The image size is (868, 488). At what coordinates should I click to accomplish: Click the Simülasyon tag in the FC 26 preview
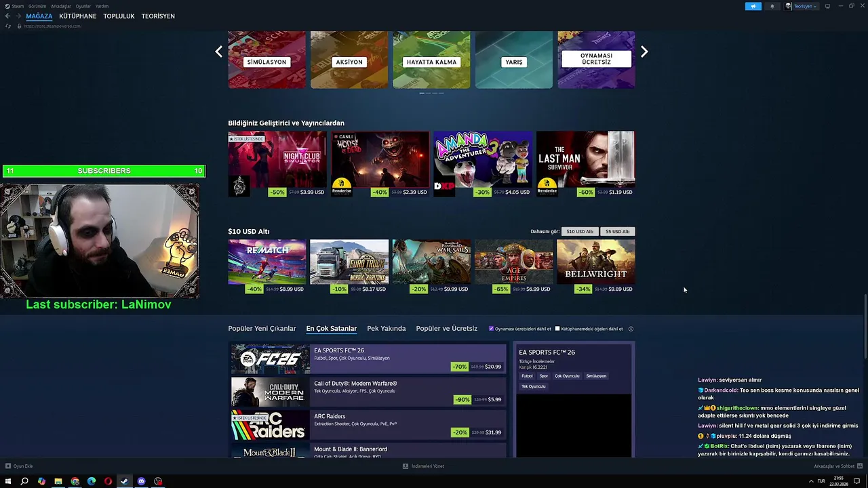[596, 376]
